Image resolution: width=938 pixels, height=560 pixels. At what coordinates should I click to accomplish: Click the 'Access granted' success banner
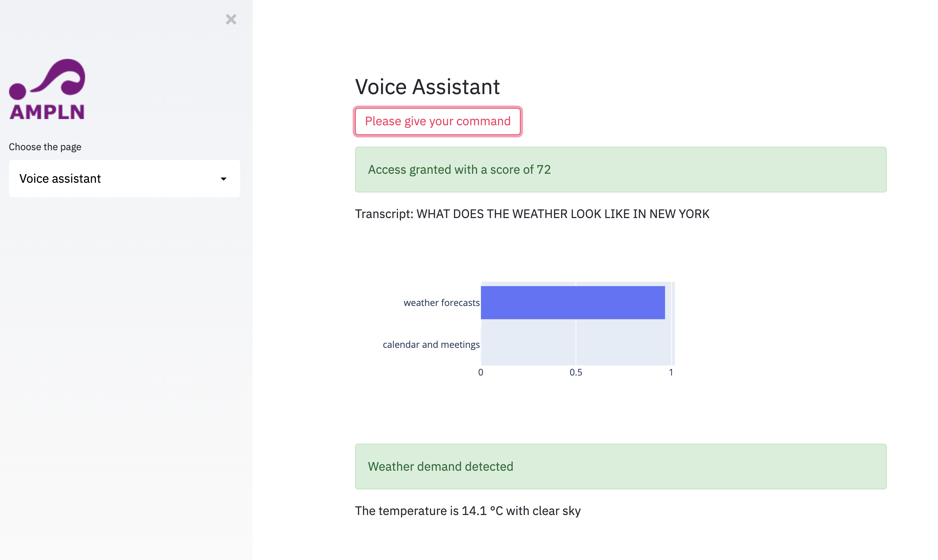pos(620,170)
